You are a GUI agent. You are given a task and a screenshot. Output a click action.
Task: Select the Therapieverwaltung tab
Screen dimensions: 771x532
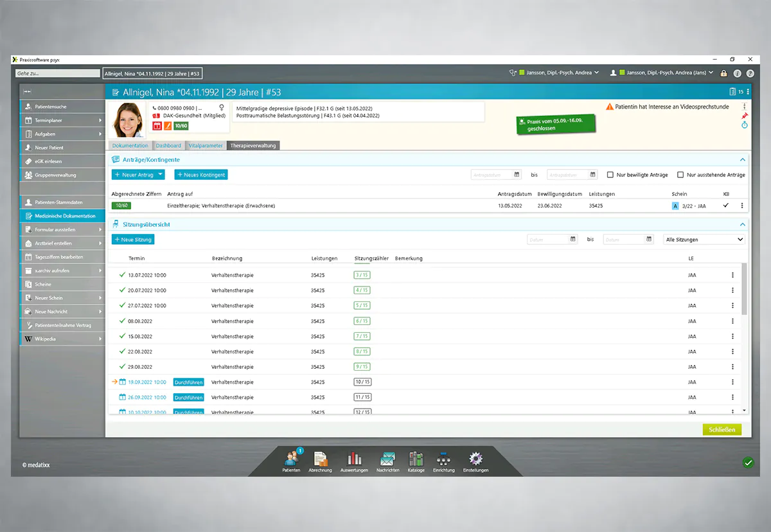point(253,146)
